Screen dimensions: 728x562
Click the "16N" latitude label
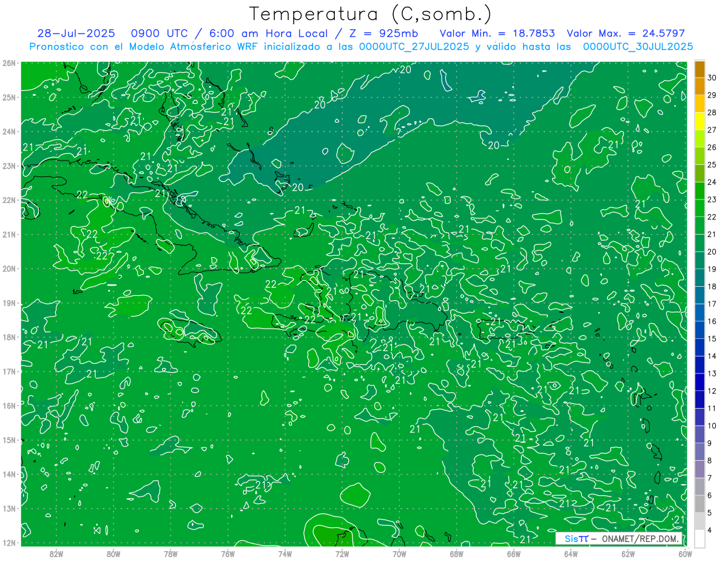click(9, 406)
